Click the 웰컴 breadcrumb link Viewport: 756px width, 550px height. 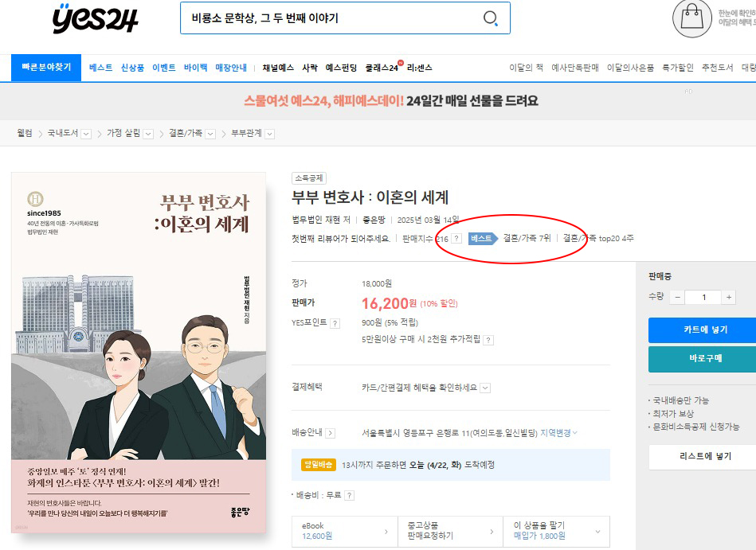click(25, 134)
